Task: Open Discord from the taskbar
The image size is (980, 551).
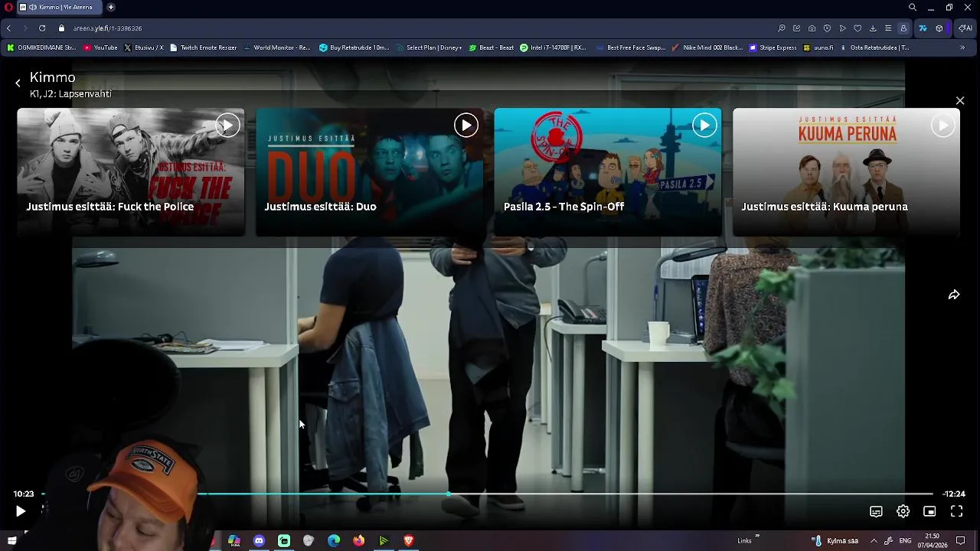Action: (259, 540)
